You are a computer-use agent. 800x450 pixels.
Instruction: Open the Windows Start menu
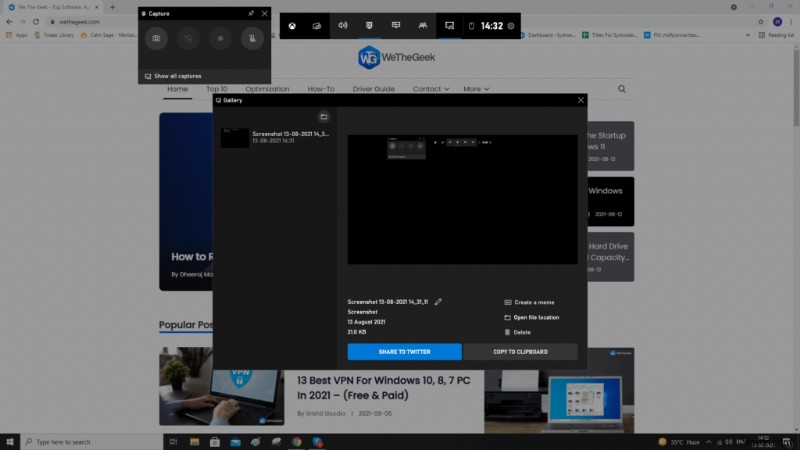[10, 442]
